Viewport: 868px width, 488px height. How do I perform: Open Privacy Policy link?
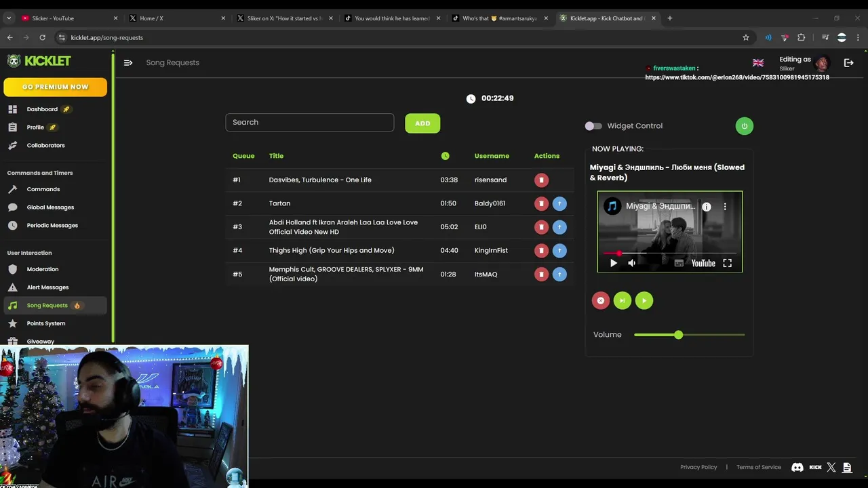[x=698, y=467]
